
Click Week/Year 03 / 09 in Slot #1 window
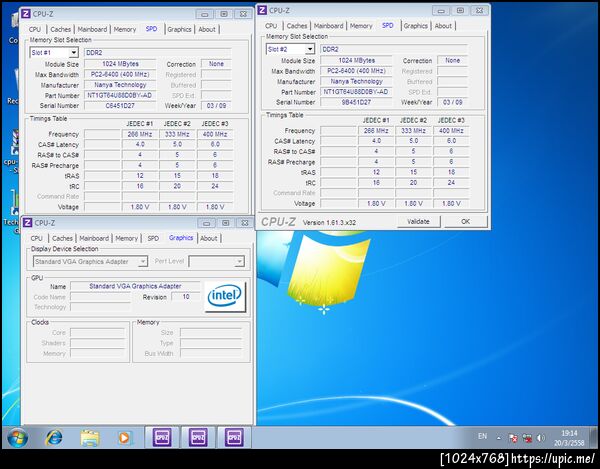pyautogui.click(x=216, y=106)
